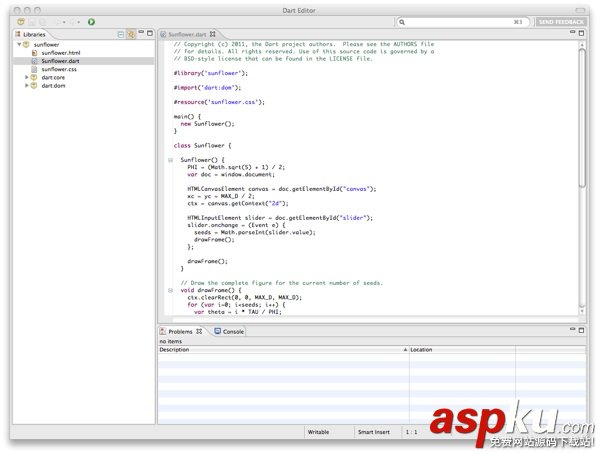Toggle Link with Editor in Libraries panel
Viewport: 600px width, 454px height.
click(x=131, y=34)
